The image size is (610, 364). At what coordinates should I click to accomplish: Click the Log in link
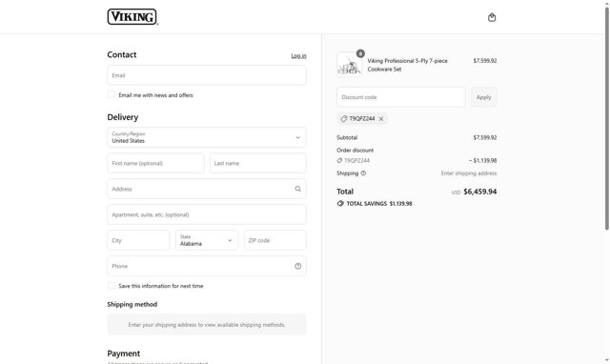point(298,55)
